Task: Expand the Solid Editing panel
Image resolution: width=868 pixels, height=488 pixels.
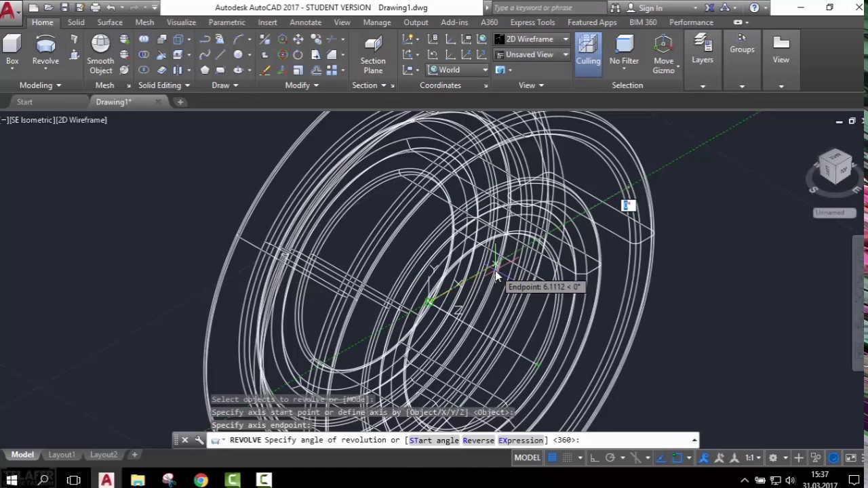Action: (x=164, y=85)
